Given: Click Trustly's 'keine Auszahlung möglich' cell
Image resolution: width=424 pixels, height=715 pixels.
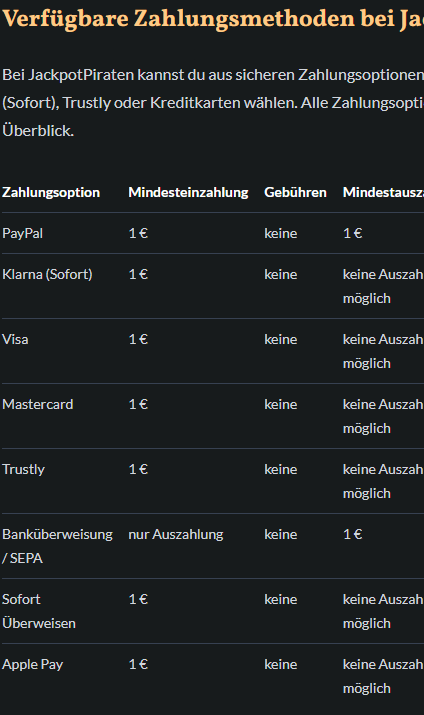Looking at the screenshot, I should tap(383, 482).
